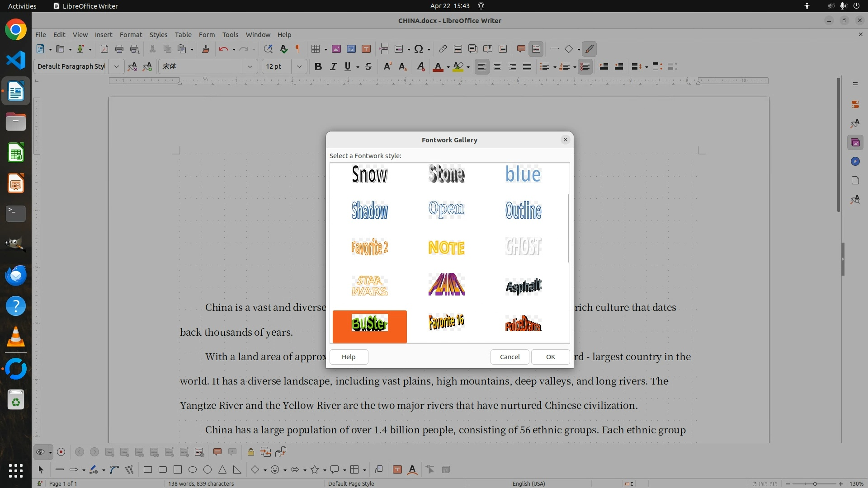Open the Tools menu
The image size is (868, 488).
click(230, 34)
